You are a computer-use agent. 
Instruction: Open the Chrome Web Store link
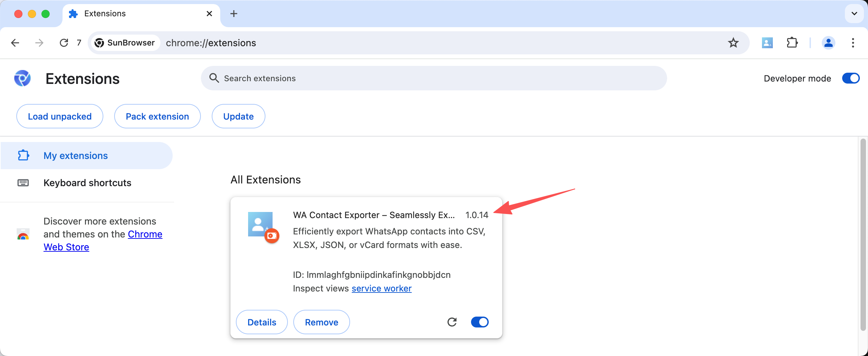pos(145,234)
